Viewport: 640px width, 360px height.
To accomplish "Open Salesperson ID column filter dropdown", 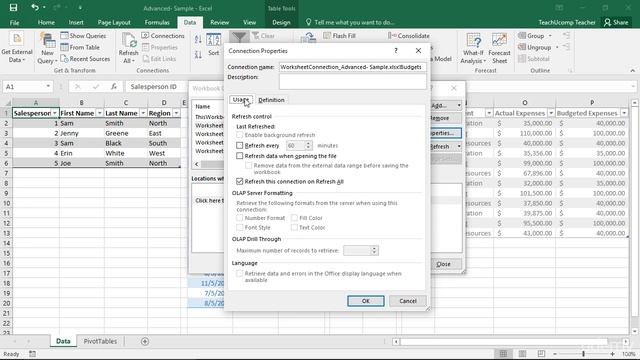I will tap(55, 113).
